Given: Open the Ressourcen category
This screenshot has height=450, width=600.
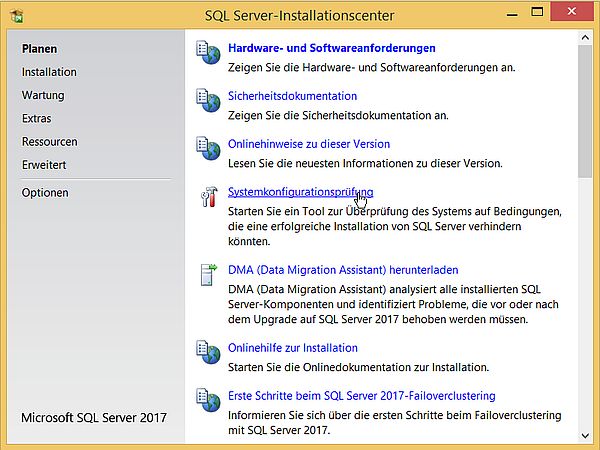Looking at the screenshot, I should 49,142.
